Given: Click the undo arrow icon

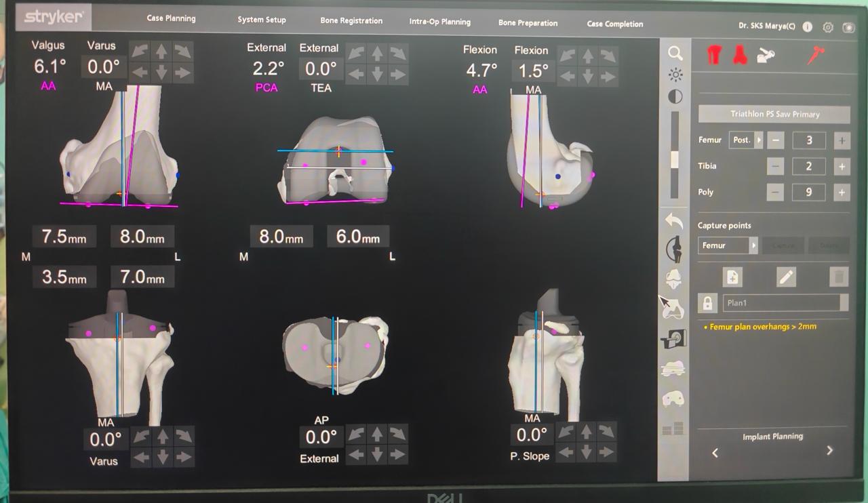Looking at the screenshot, I should [673, 220].
